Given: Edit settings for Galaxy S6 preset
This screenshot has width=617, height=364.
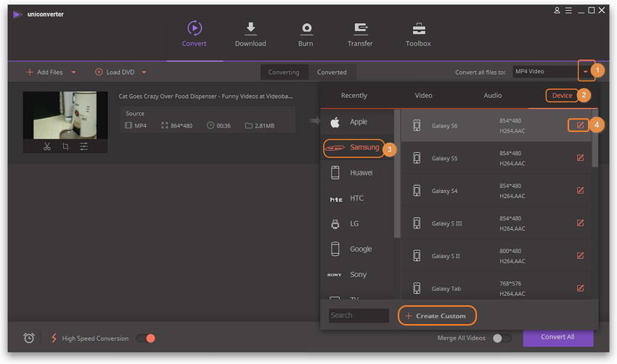Looking at the screenshot, I should [x=580, y=125].
